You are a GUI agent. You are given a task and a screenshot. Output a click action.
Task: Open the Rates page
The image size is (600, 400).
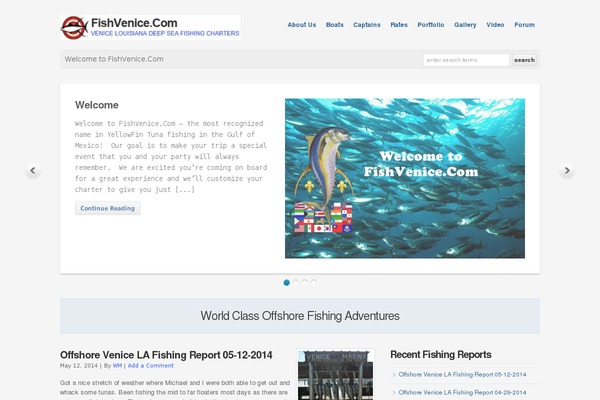click(x=399, y=25)
